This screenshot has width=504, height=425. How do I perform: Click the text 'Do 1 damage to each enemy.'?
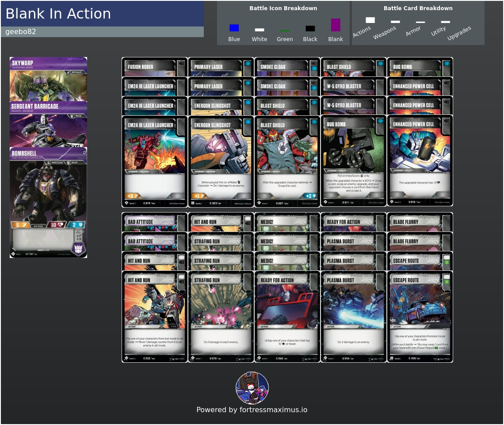coord(221,342)
